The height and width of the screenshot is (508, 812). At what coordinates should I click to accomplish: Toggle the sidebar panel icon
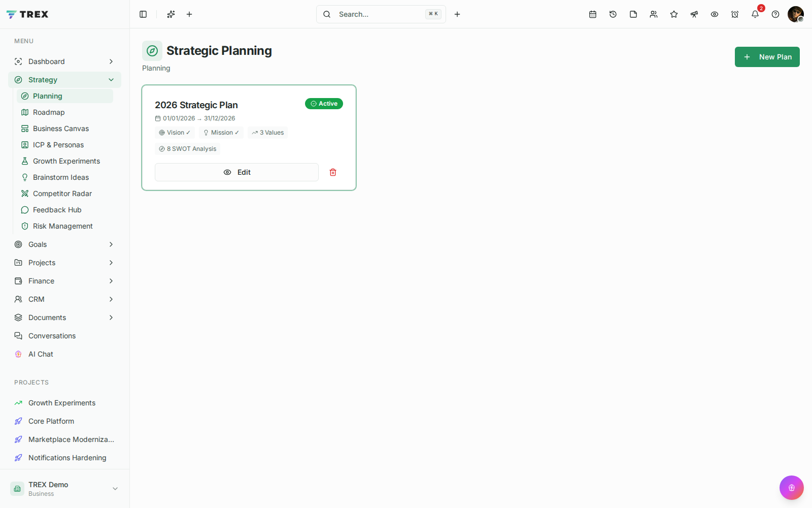click(143, 14)
